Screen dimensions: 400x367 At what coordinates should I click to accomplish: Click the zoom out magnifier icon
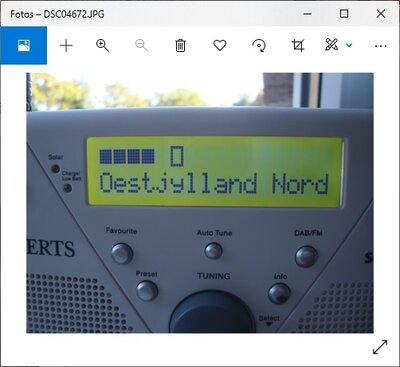point(141,45)
